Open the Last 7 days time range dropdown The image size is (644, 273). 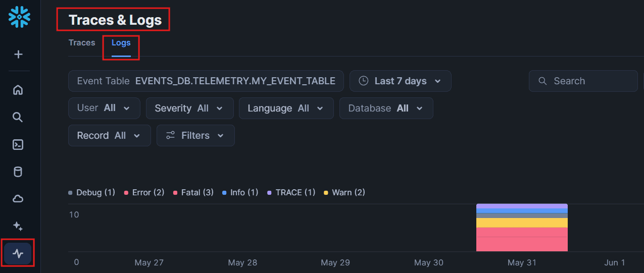400,81
